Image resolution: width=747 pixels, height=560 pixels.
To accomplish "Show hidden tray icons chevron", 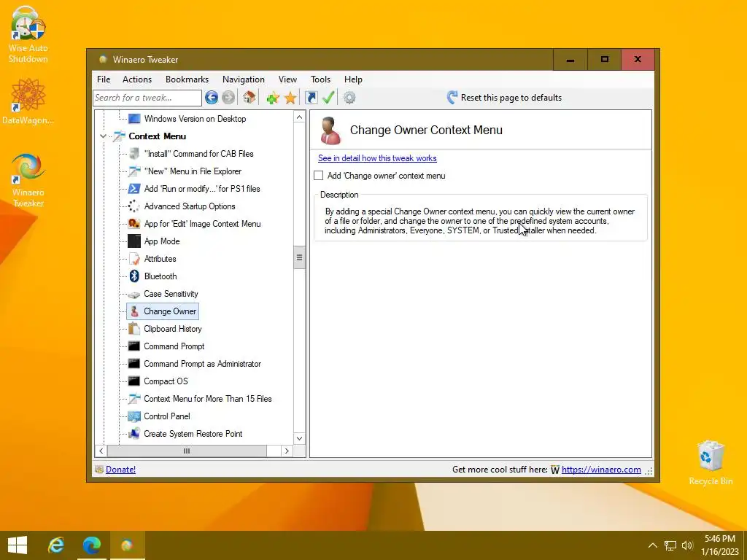I will 653,545.
